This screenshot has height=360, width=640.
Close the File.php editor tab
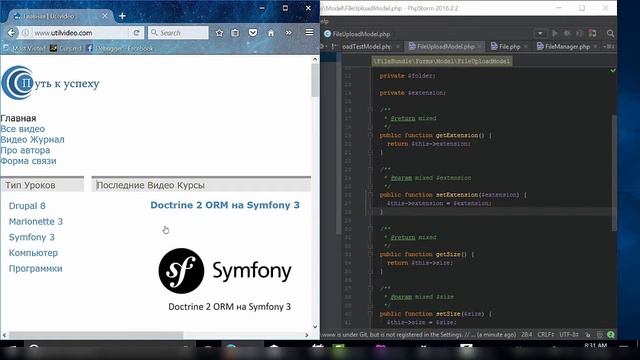pyautogui.click(x=526, y=47)
